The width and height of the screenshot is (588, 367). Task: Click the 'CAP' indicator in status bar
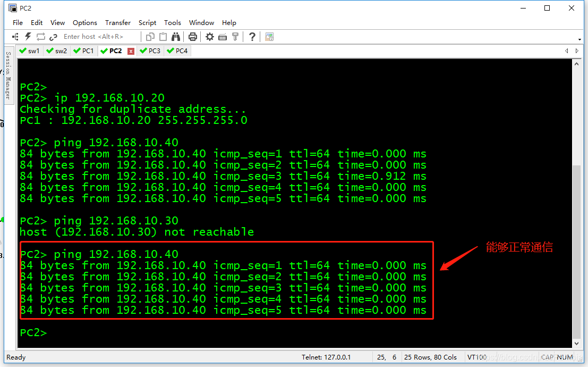(547, 357)
